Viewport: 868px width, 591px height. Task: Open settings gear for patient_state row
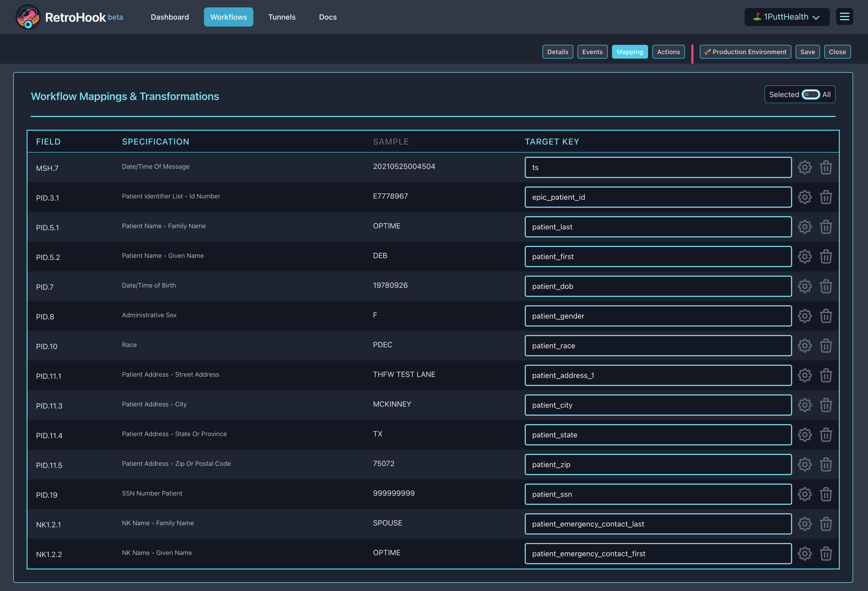(805, 435)
